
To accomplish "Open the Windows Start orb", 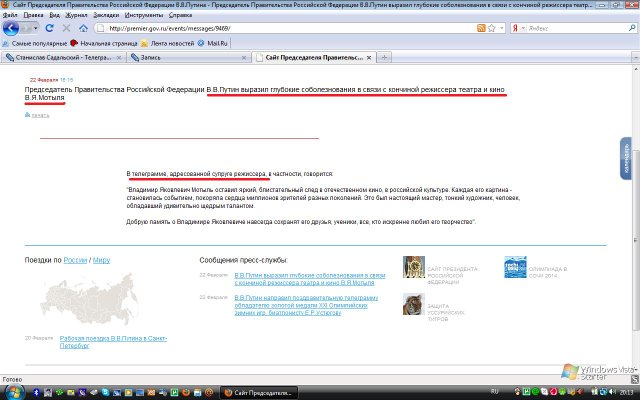I will pos(10,389).
